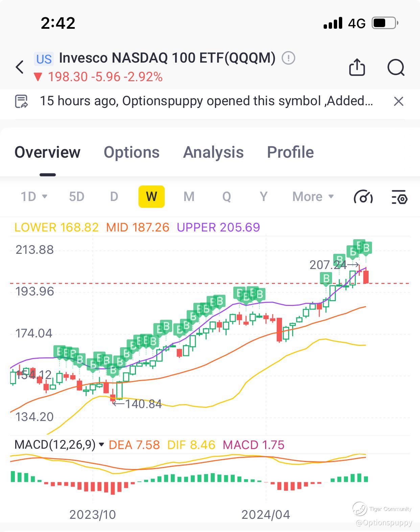Tap the back arrow
The width and height of the screenshot is (420, 532).
[20, 67]
